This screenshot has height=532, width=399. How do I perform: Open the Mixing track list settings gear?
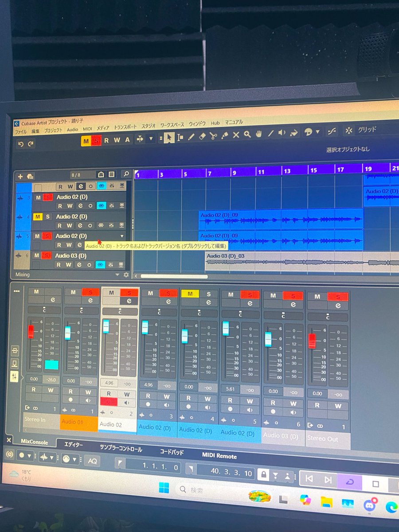pyautogui.click(x=126, y=275)
